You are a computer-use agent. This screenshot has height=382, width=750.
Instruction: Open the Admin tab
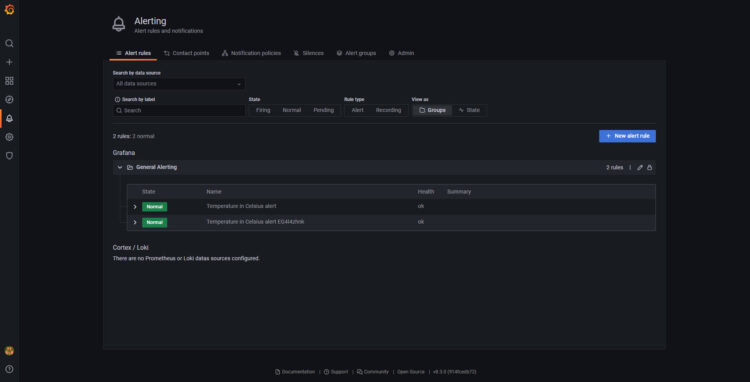click(401, 53)
